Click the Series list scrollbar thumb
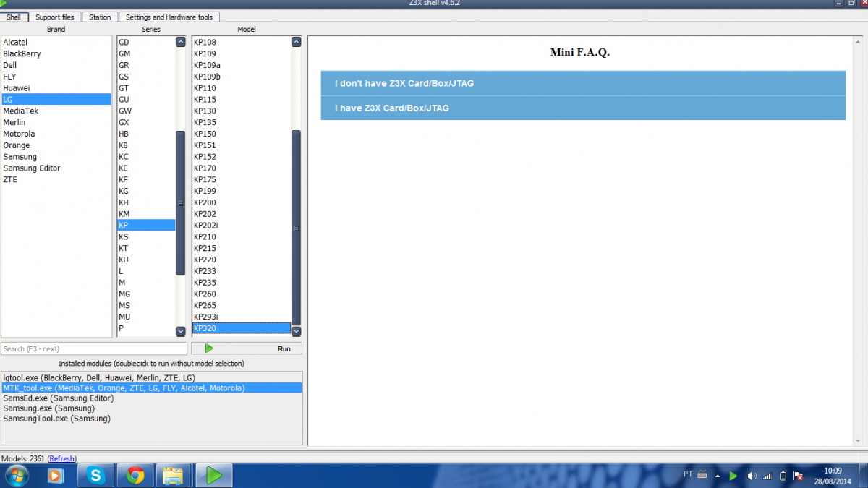Image resolution: width=868 pixels, height=488 pixels. click(180, 203)
